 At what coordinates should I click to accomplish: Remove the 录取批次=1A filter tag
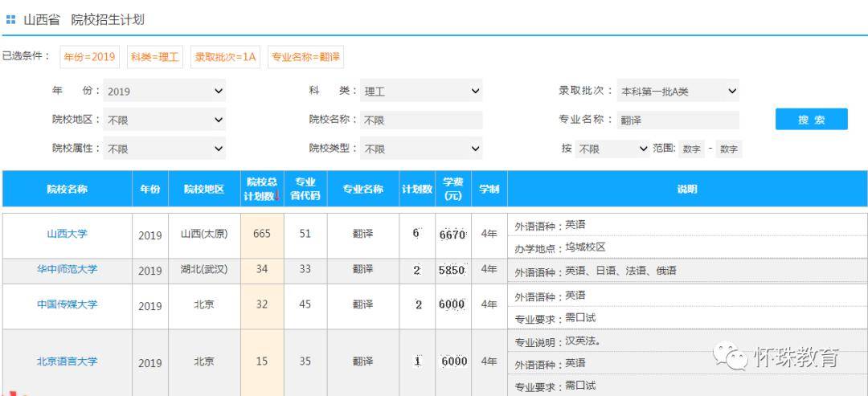tap(225, 57)
